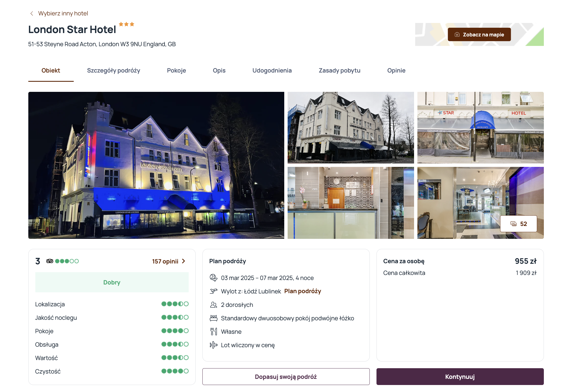
Task: Open the Udogodnienia tab
Action: (x=272, y=71)
